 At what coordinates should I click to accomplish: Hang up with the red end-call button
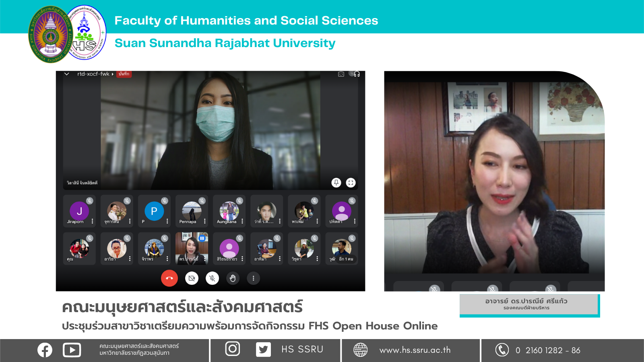click(169, 278)
